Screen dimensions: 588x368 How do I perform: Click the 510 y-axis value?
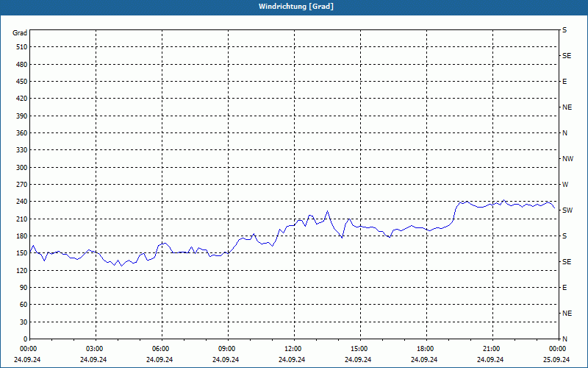tap(22, 47)
